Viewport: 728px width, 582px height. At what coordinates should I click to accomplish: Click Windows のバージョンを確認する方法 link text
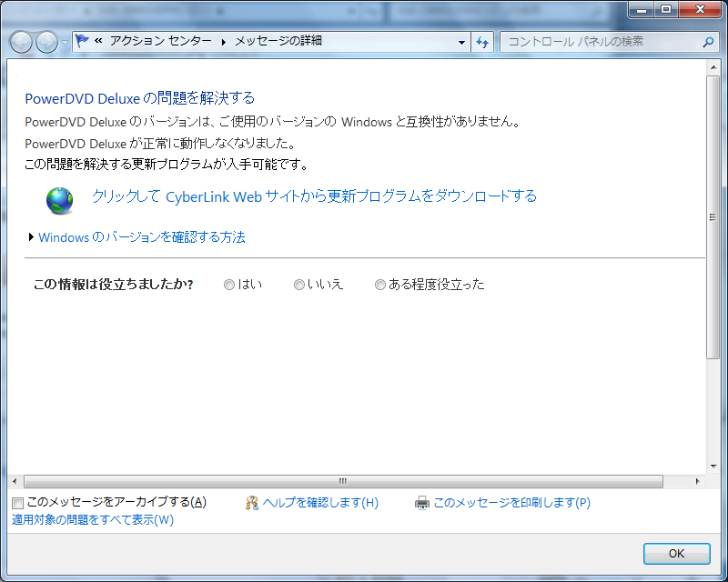click(x=142, y=237)
